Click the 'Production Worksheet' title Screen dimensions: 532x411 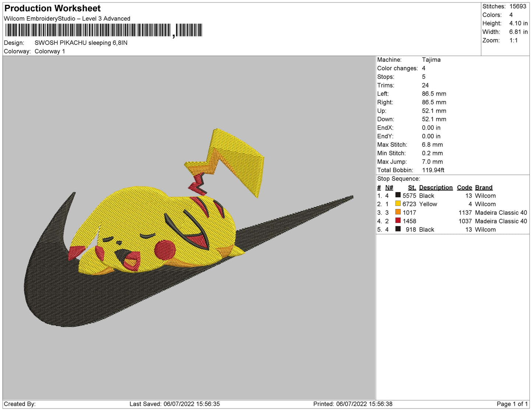[53, 8]
